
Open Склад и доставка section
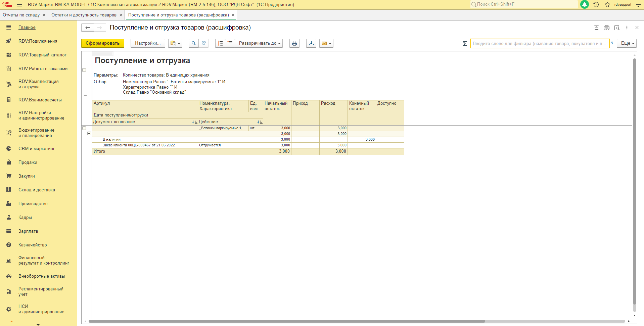point(37,190)
